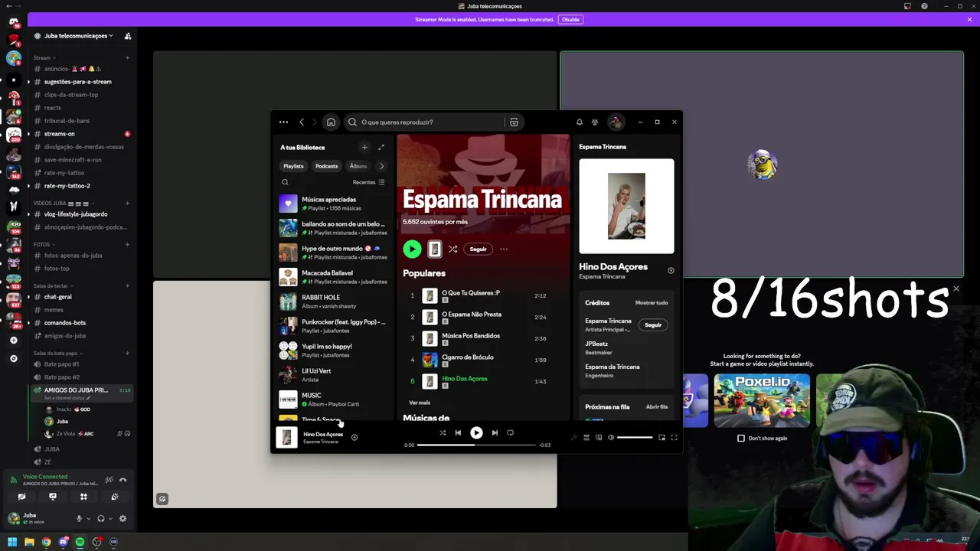This screenshot has height=551, width=980.
Task: Click Abrir fila link
Action: click(x=657, y=407)
